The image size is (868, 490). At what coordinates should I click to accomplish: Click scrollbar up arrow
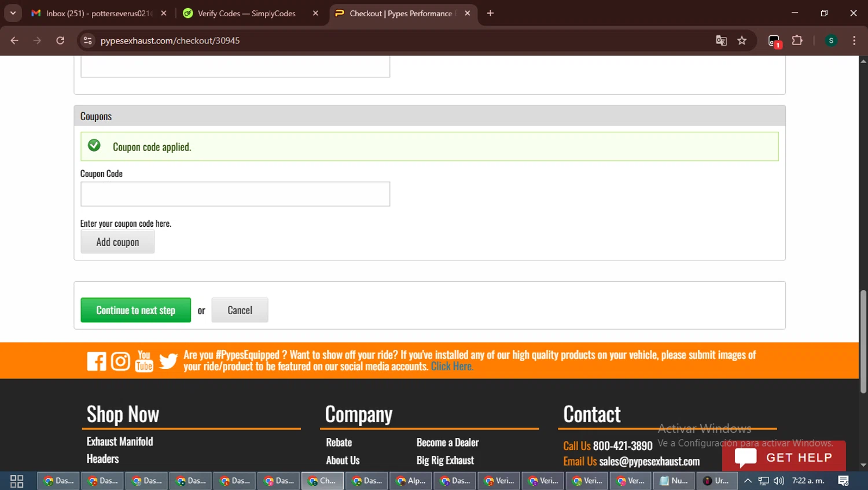click(863, 61)
